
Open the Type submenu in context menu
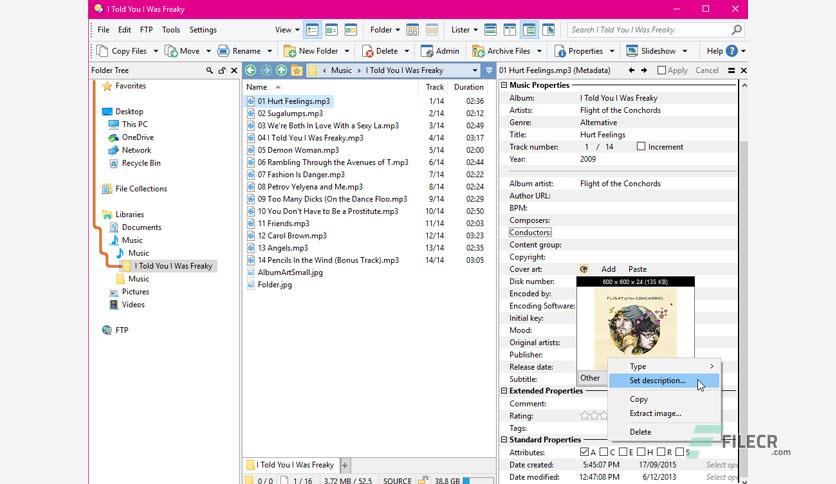(x=664, y=366)
